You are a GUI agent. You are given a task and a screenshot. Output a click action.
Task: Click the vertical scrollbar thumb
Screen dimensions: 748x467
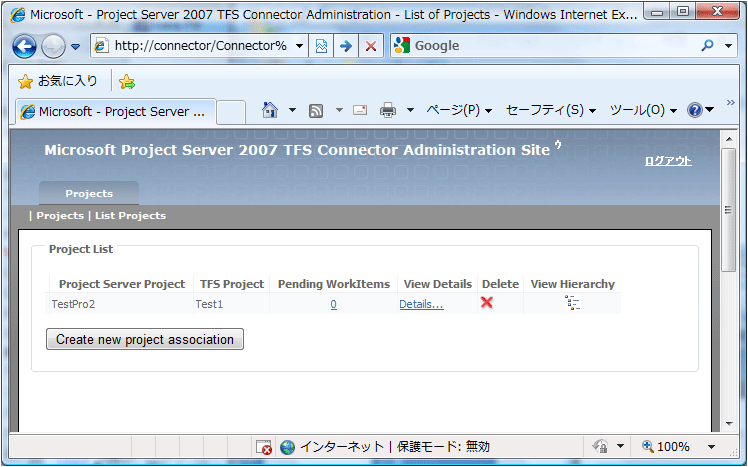(x=728, y=210)
